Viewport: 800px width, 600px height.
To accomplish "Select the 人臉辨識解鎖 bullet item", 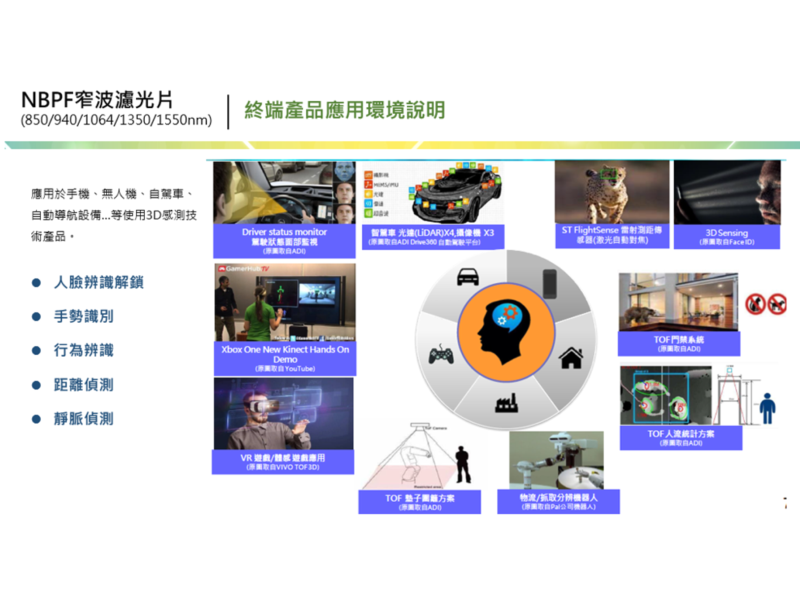I will (x=98, y=283).
